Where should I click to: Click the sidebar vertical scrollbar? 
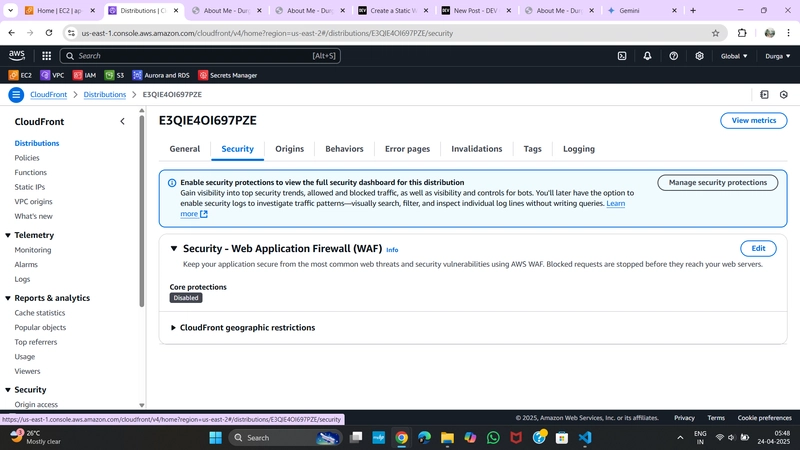(x=141, y=209)
